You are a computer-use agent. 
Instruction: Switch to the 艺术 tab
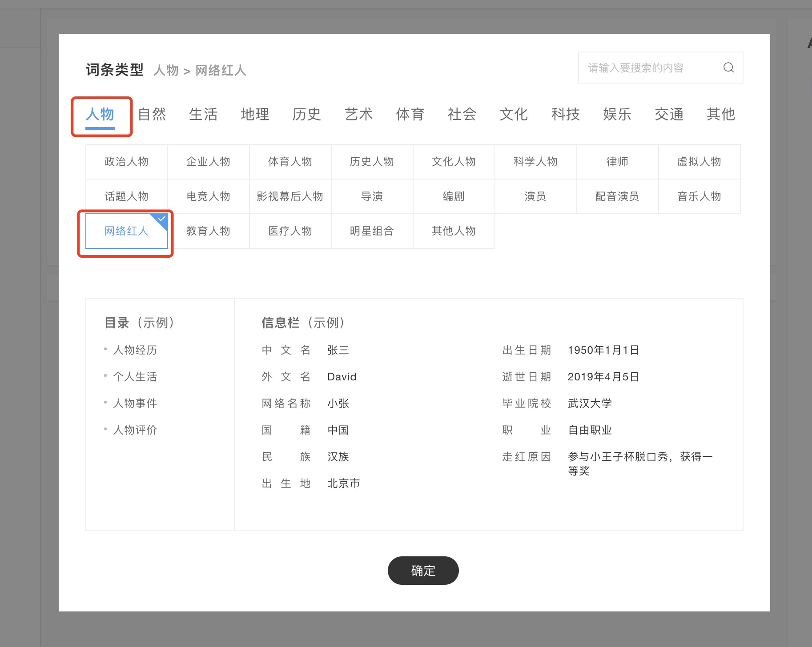tap(358, 115)
